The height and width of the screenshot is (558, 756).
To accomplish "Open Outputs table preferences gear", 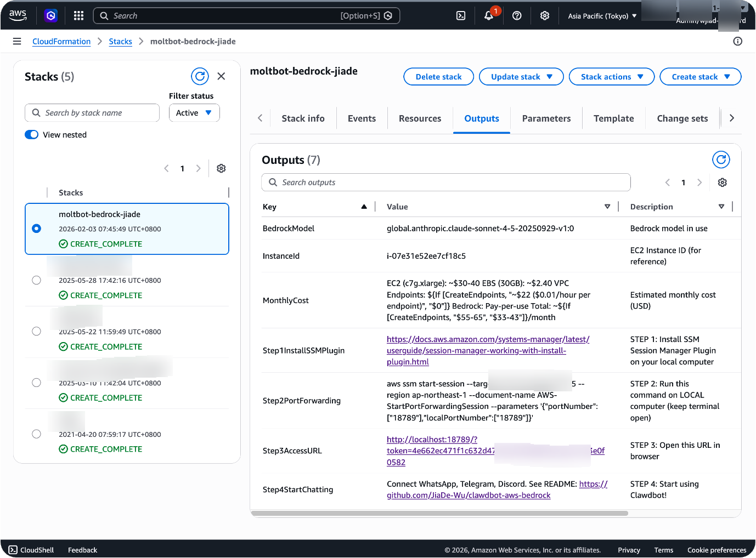I will click(x=723, y=183).
